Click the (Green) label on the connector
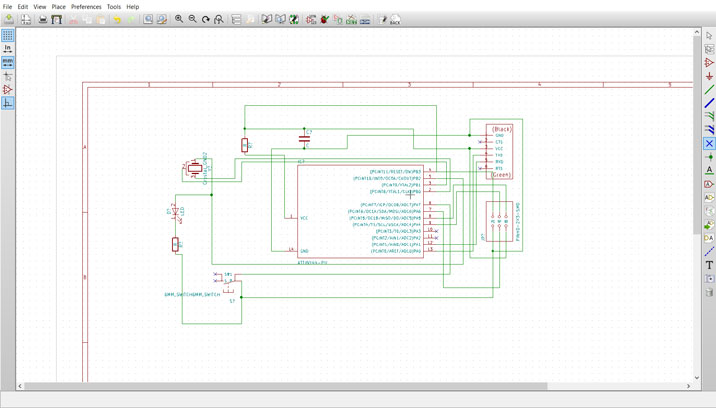This screenshot has height=408, width=716. point(500,175)
